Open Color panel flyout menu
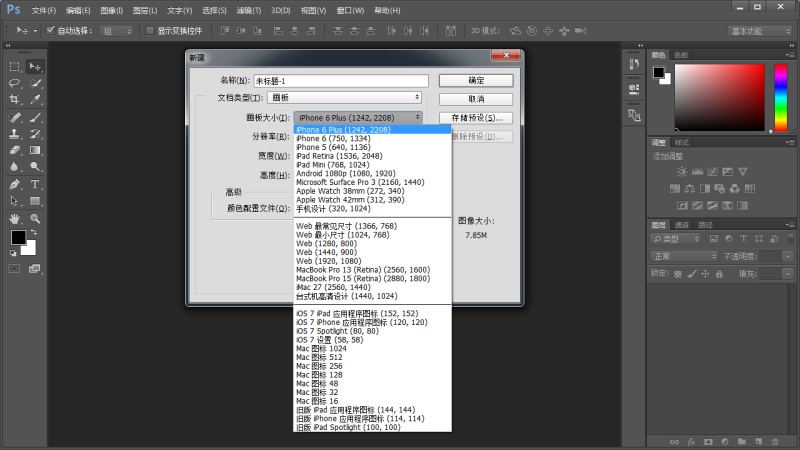Screen dimensions: 800x450 pyautogui.click(x=790, y=55)
